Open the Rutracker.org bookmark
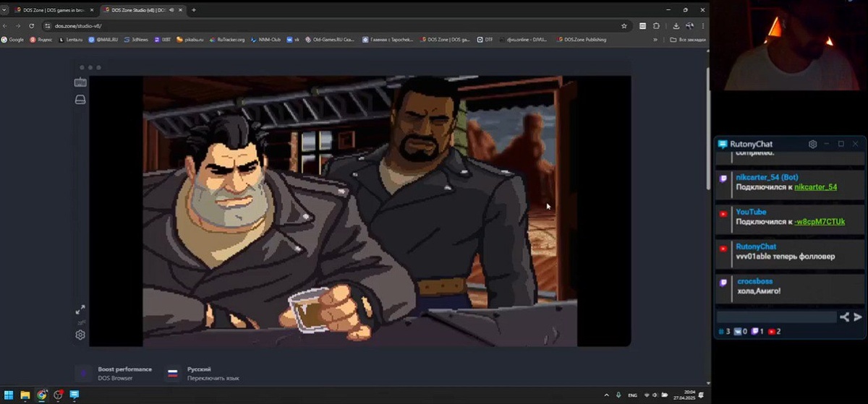Image resolution: width=868 pixels, height=404 pixels. [227, 40]
